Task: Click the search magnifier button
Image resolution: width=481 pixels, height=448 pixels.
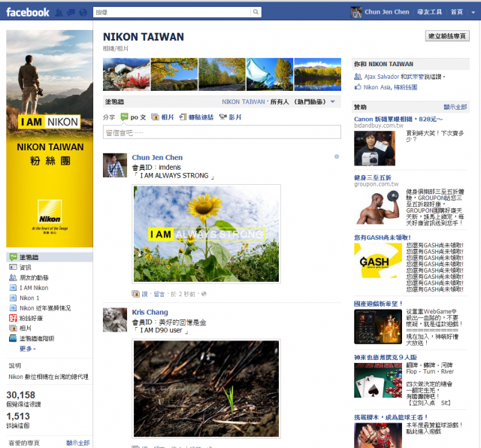Action: pyautogui.click(x=256, y=12)
